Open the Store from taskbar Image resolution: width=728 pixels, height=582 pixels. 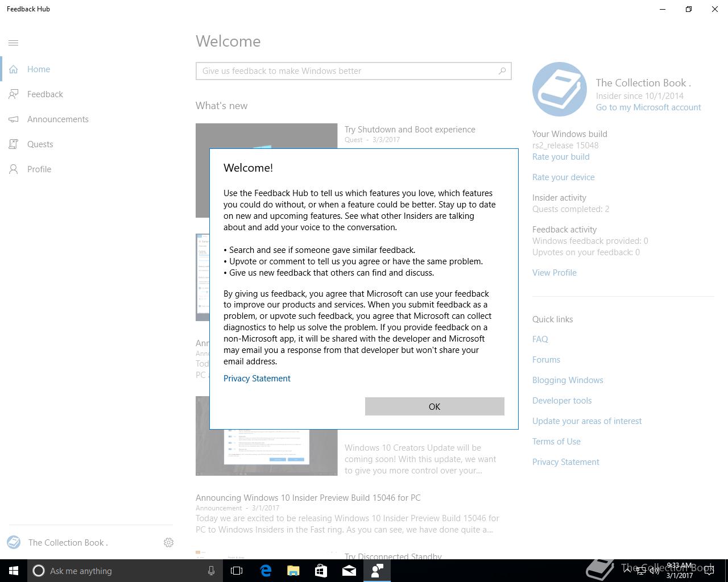(x=321, y=571)
